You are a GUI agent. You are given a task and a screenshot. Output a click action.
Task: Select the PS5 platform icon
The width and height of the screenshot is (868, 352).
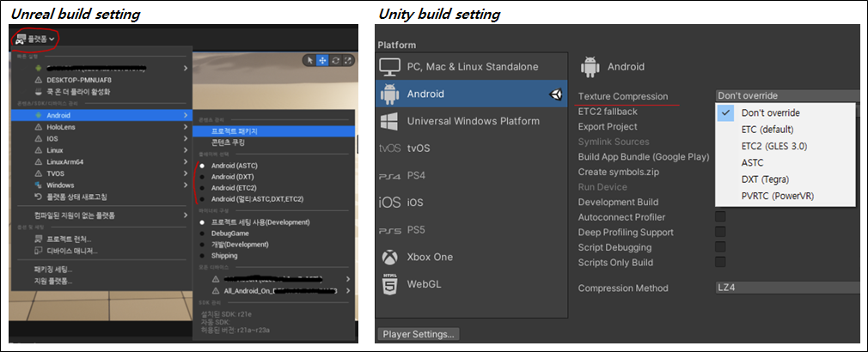pyautogui.click(x=389, y=230)
